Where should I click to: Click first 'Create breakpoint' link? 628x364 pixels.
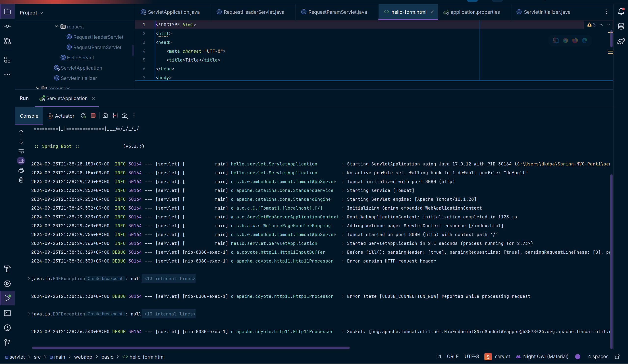[x=105, y=279]
